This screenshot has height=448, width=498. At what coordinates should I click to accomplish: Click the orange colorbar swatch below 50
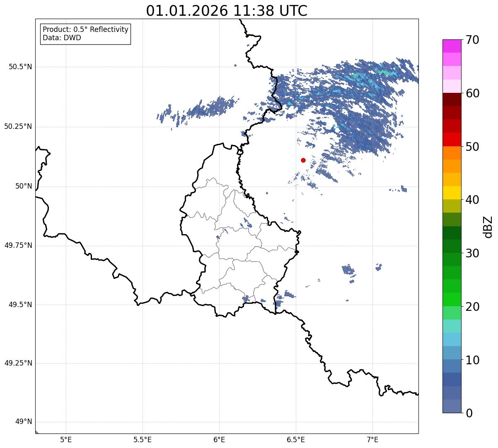(452, 153)
